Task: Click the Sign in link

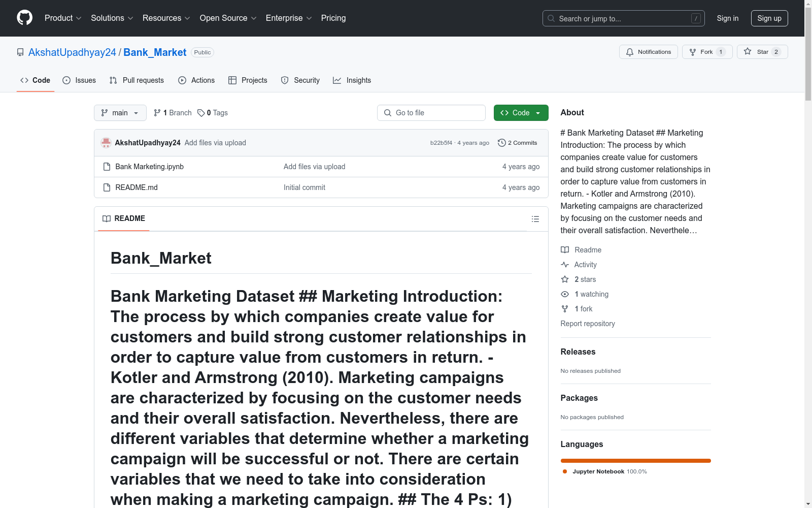Action: click(x=728, y=18)
